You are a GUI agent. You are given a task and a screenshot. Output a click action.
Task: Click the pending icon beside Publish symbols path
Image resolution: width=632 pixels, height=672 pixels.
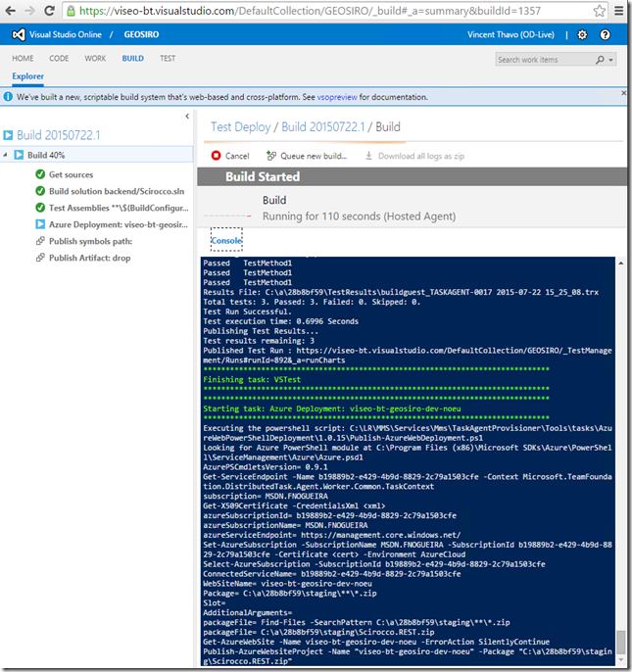[x=40, y=241]
